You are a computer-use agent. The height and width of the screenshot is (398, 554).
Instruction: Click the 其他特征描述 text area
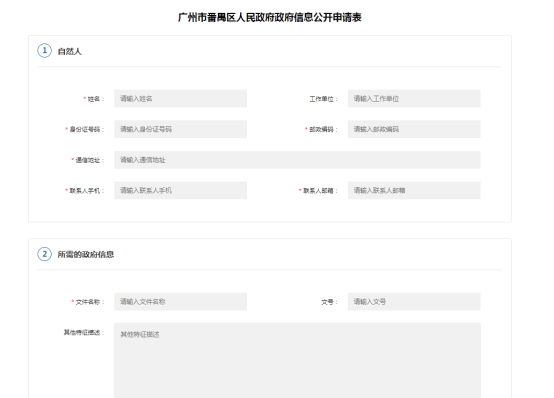(297, 361)
